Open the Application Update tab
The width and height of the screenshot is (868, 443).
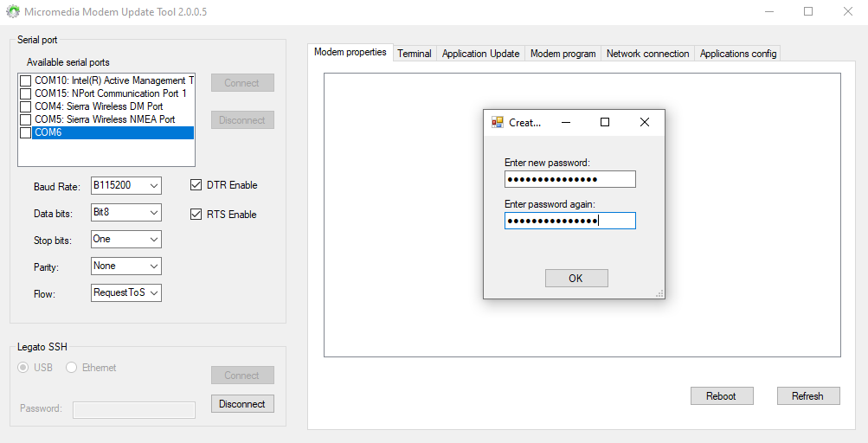point(480,54)
